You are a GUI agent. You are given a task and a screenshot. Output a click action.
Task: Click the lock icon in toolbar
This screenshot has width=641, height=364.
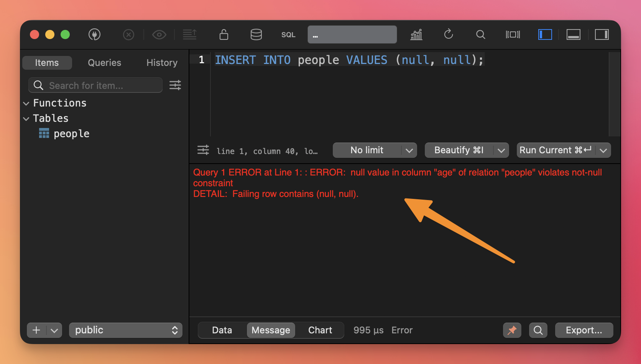pos(224,34)
